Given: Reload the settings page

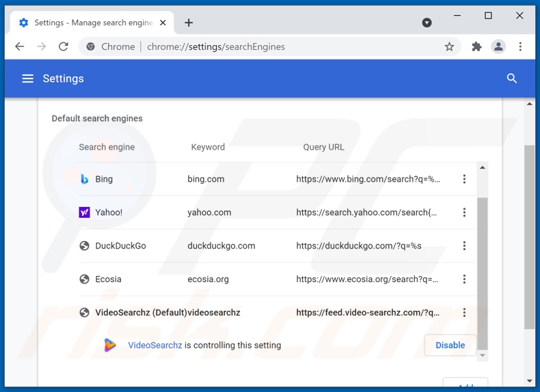Looking at the screenshot, I should 64,46.
